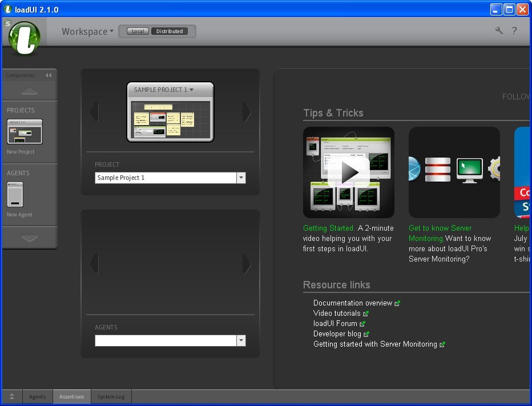The width and height of the screenshot is (532, 406).
Task: Open the Documentation overview link
Action: pos(353,303)
